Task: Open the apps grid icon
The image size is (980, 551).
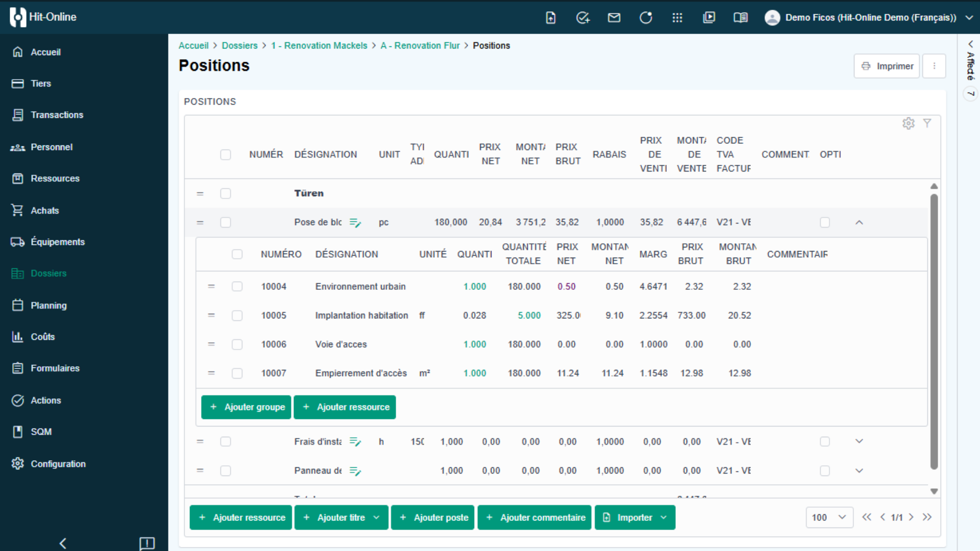Action: (677, 18)
